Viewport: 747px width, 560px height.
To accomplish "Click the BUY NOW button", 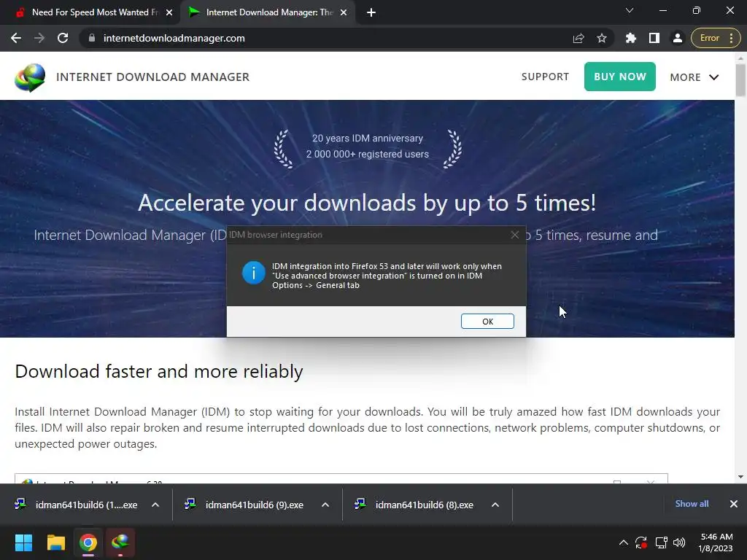I will 620,77.
